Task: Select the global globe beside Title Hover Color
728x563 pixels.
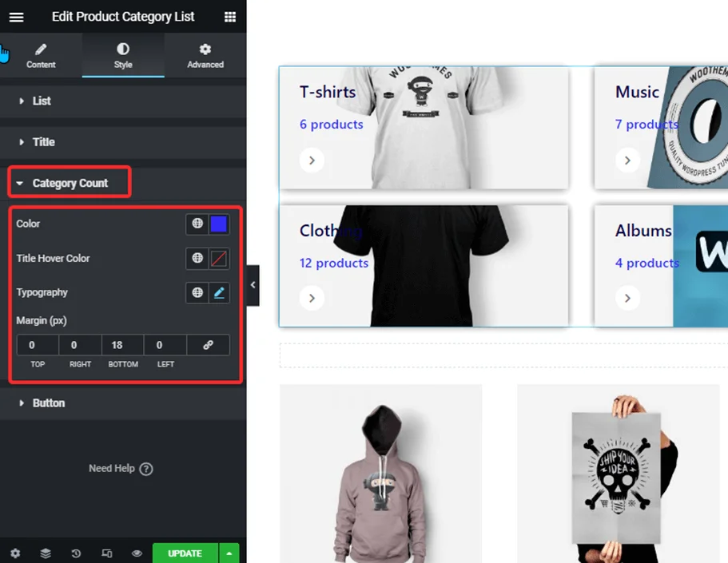Action: pos(197,258)
